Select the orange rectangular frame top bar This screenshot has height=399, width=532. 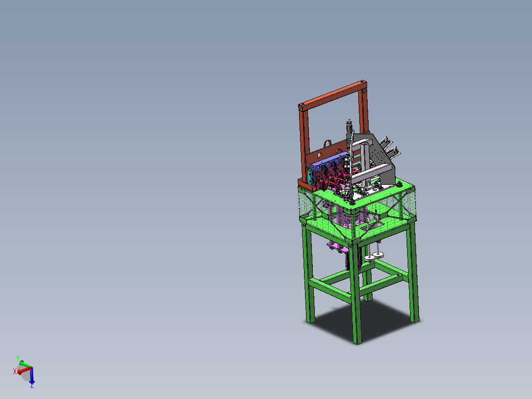pyautogui.click(x=333, y=95)
